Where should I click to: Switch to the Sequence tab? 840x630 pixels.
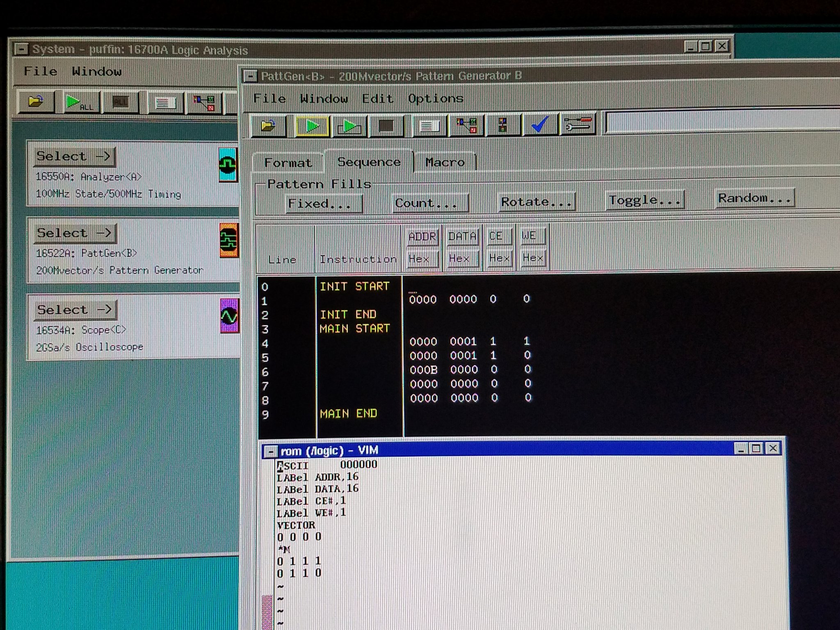(x=369, y=162)
